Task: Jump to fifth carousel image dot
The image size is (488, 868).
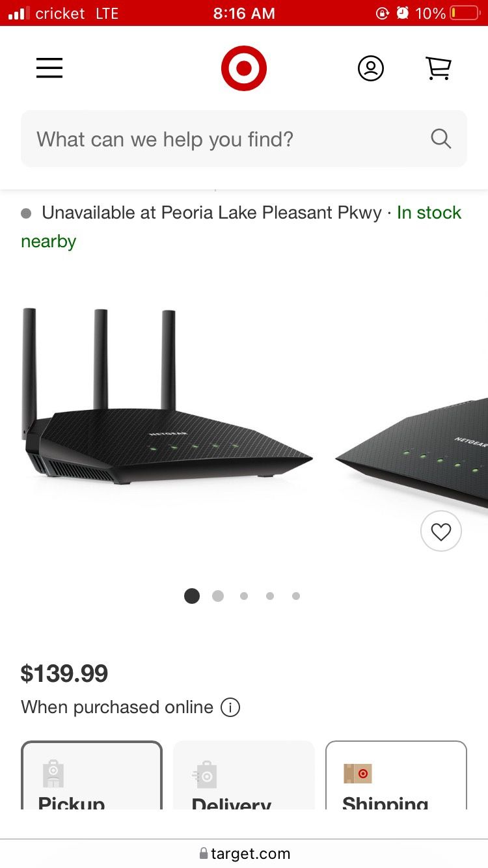Action: pyautogui.click(x=296, y=596)
